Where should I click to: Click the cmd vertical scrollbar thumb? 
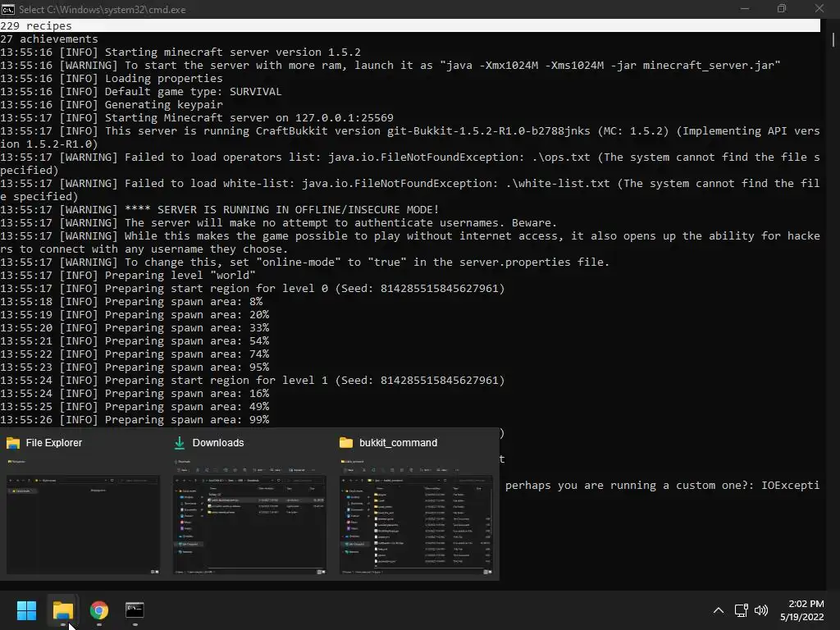(833, 39)
